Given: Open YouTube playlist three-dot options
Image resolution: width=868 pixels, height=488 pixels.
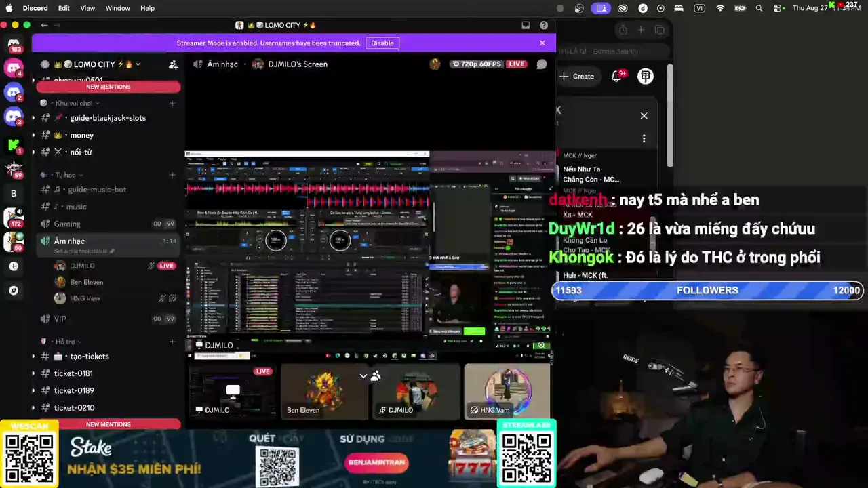Looking at the screenshot, I should coord(644,139).
